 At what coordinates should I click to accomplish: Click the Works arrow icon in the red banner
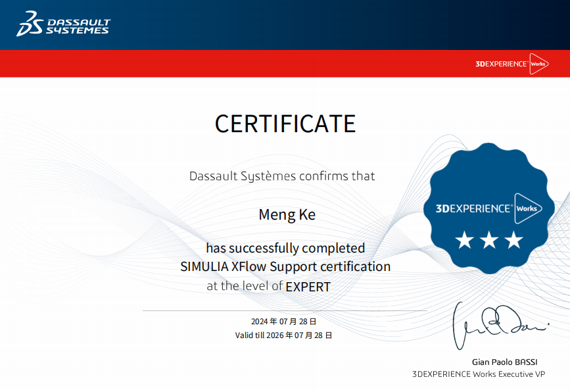(538, 64)
